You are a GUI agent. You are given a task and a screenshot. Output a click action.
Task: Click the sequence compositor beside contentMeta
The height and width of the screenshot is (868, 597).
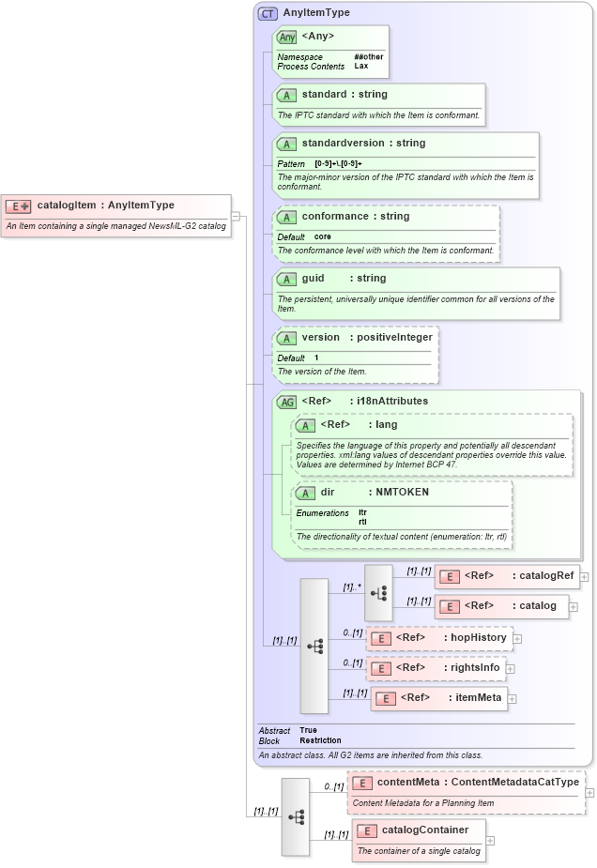[x=295, y=817]
